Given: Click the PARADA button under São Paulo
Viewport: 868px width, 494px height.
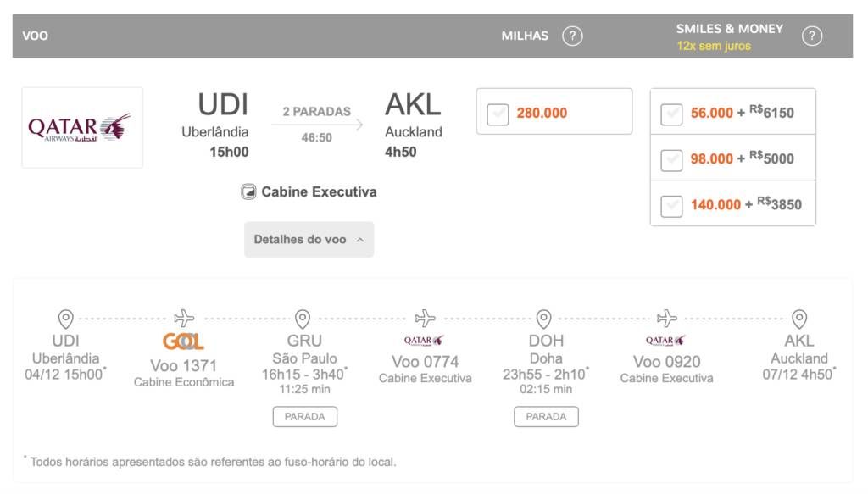Looking at the screenshot, I should coord(304,417).
